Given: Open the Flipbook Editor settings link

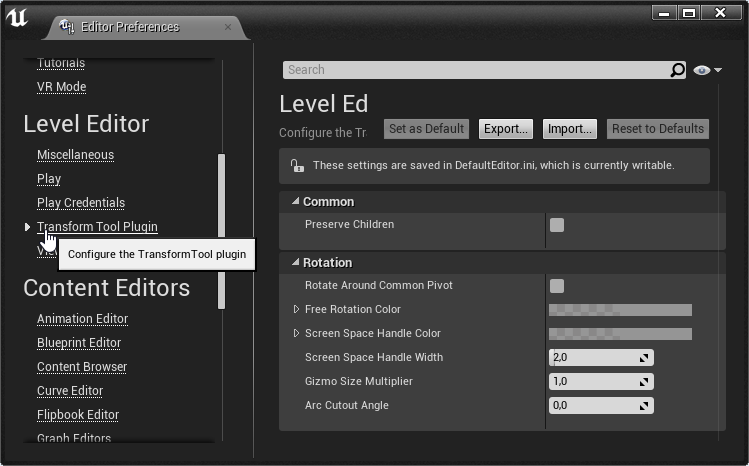Looking at the screenshot, I should (78, 414).
